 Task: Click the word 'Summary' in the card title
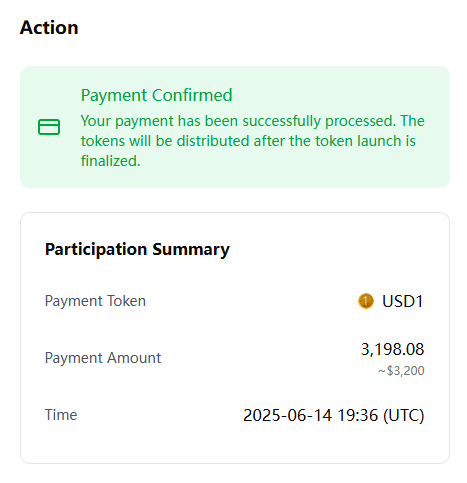click(x=191, y=249)
